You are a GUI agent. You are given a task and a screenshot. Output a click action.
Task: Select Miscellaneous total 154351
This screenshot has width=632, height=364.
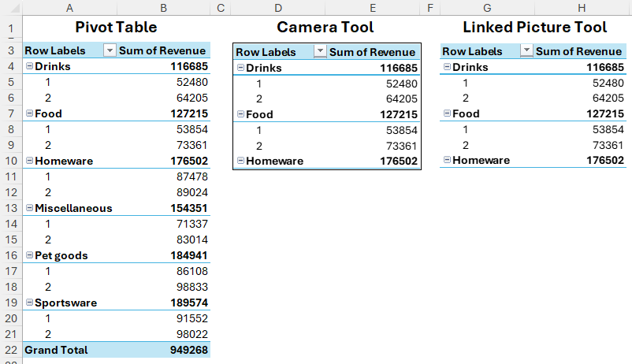tap(189, 208)
